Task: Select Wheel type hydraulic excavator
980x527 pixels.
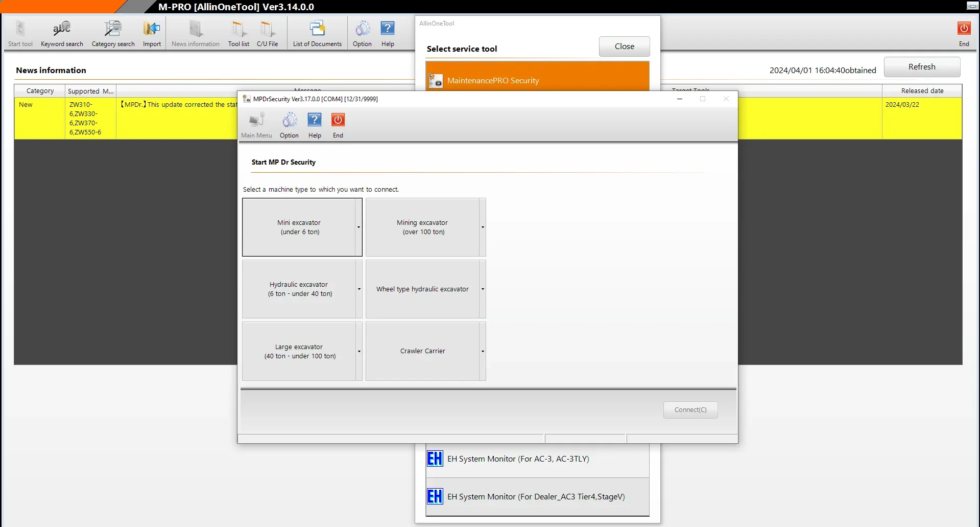Action: [423, 289]
